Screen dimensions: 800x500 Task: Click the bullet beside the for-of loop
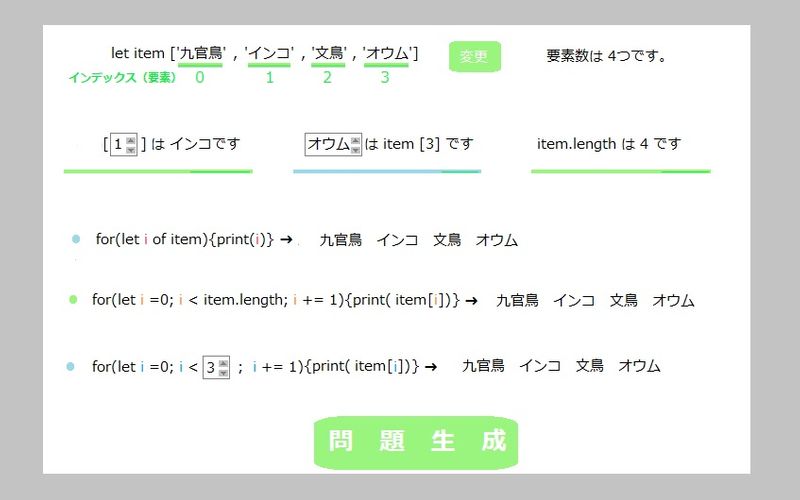76,239
